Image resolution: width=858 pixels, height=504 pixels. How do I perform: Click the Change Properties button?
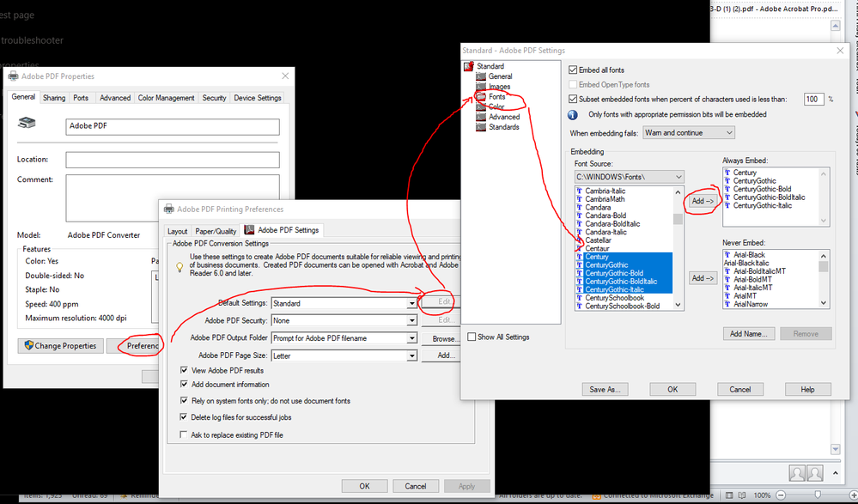[60, 346]
